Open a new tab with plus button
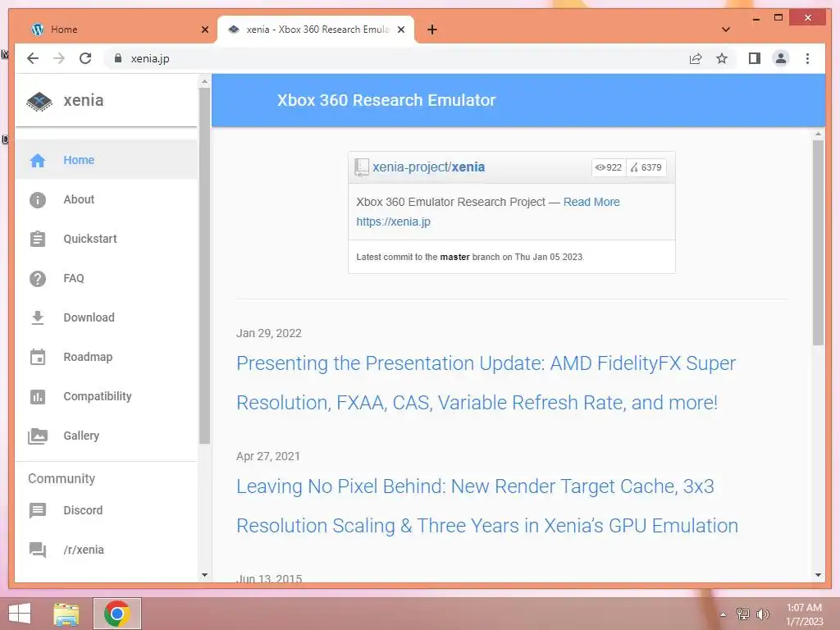The width and height of the screenshot is (840, 630). click(432, 30)
